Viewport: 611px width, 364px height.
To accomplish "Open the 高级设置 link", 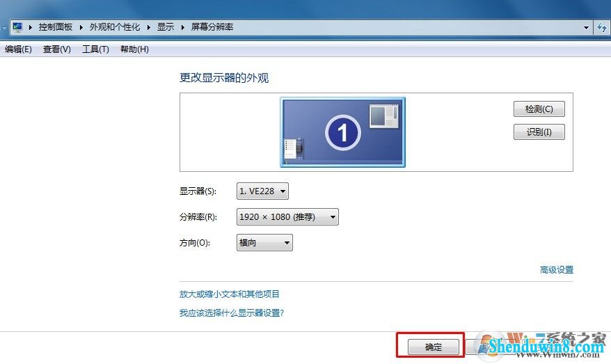I will (x=557, y=269).
